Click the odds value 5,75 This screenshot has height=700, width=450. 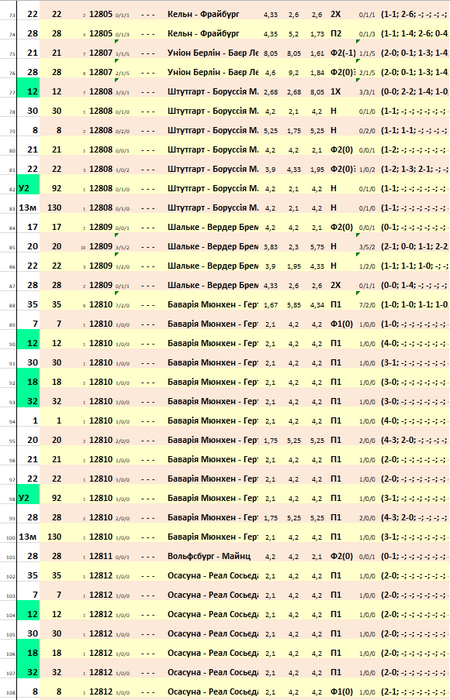click(317, 247)
